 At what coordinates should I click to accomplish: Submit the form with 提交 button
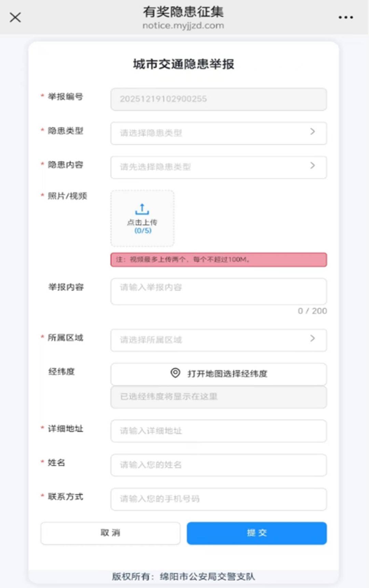[x=257, y=533]
